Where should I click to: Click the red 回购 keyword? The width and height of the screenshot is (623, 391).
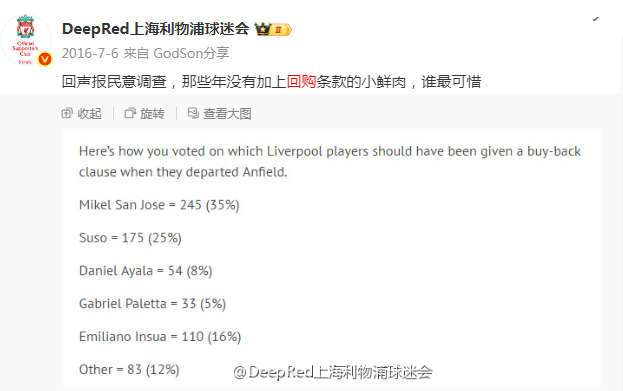[x=301, y=82]
